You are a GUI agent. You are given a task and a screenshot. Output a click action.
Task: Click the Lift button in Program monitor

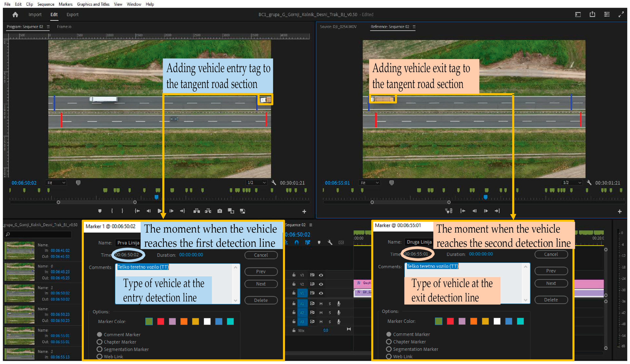pyautogui.click(x=196, y=211)
